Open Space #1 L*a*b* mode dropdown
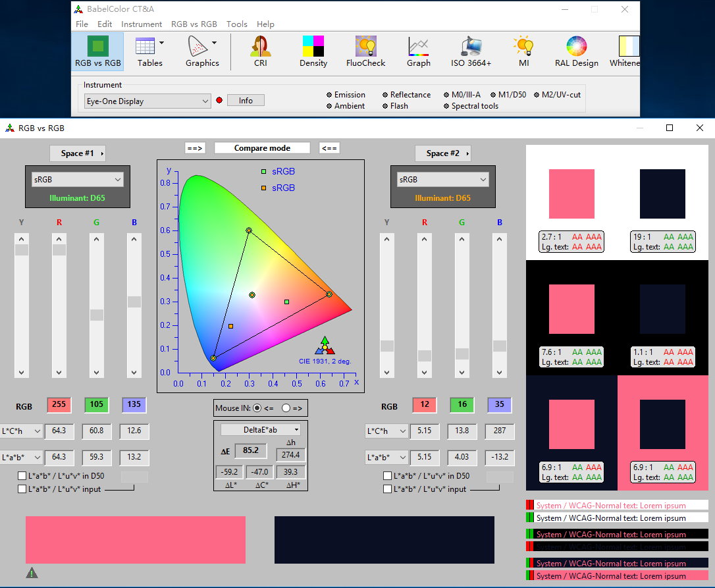715x588 pixels. 22,457
